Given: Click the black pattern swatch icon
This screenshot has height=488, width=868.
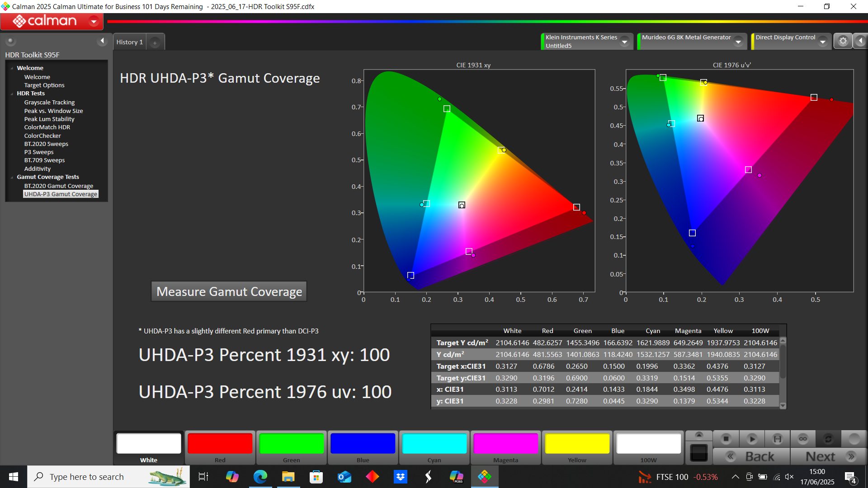Looking at the screenshot, I should pyautogui.click(x=699, y=453).
